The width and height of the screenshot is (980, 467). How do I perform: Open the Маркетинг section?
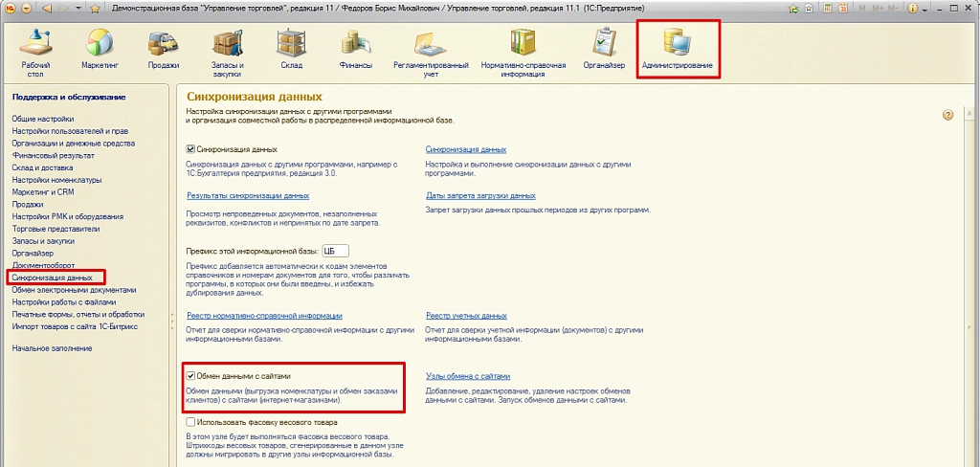[99, 48]
